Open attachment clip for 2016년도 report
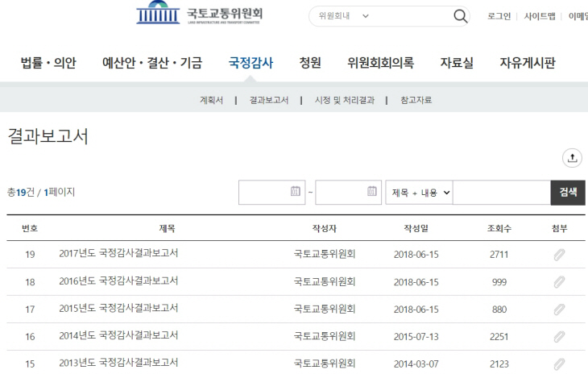The image size is (588, 374). tap(559, 282)
